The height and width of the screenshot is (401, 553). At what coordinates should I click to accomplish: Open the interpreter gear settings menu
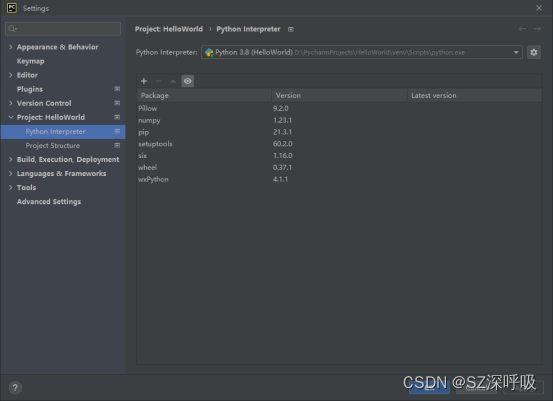(534, 52)
